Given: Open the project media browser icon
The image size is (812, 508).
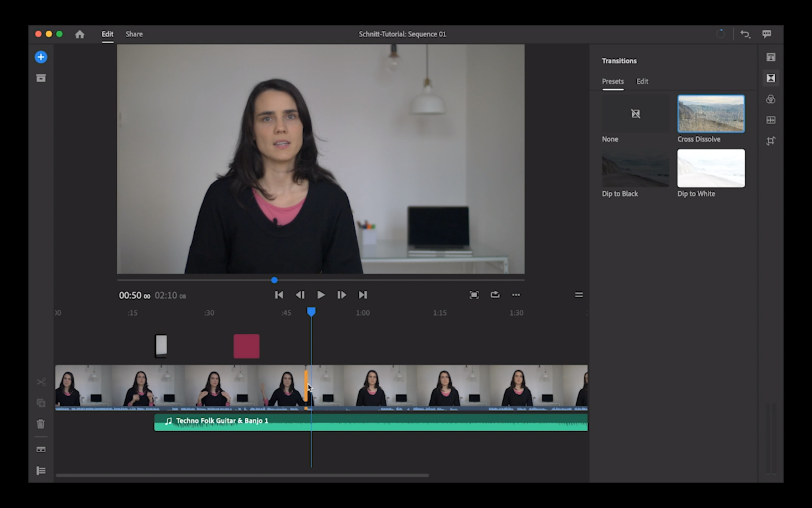Looking at the screenshot, I should click(x=40, y=78).
